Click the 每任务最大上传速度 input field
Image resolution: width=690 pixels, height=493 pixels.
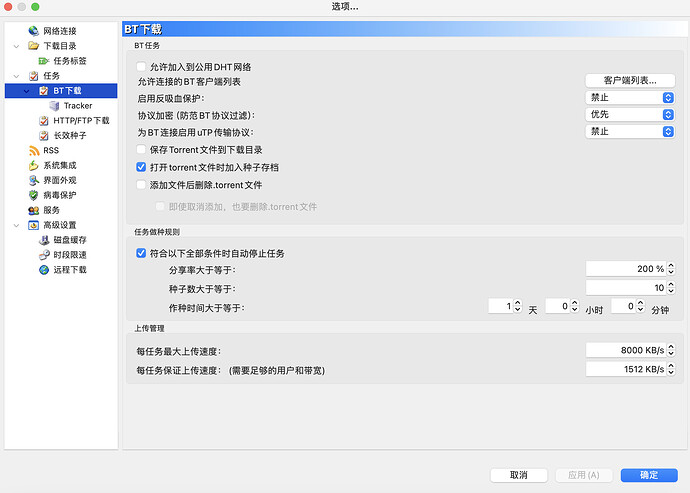(x=625, y=350)
